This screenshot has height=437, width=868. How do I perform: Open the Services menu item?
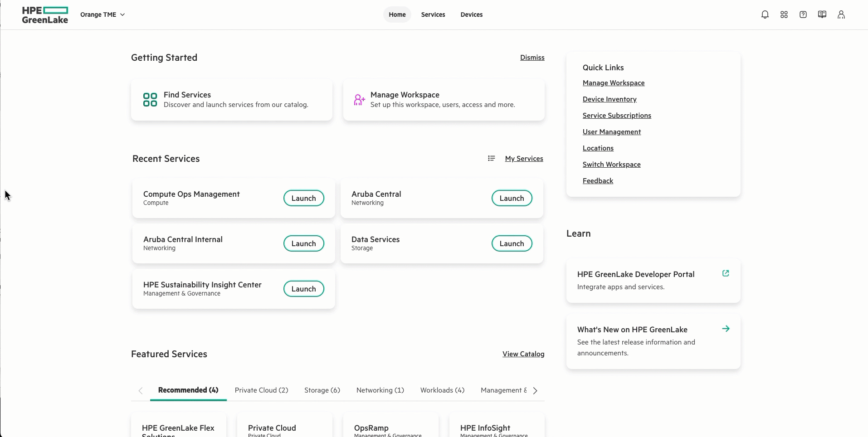coord(433,15)
